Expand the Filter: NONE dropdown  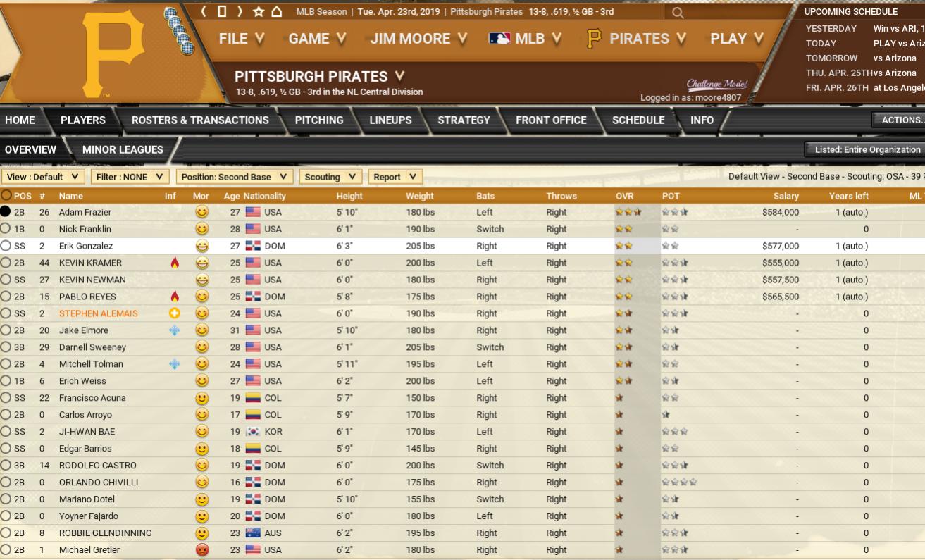(x=130, y=177)
